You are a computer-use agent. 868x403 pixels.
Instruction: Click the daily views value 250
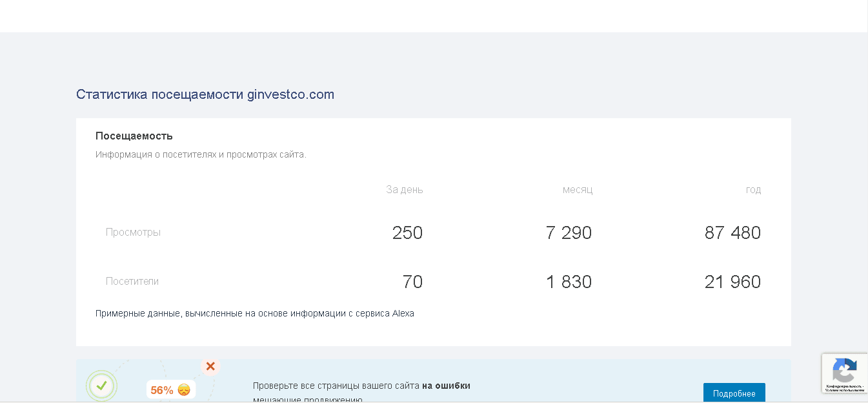(x=407, y=233)
